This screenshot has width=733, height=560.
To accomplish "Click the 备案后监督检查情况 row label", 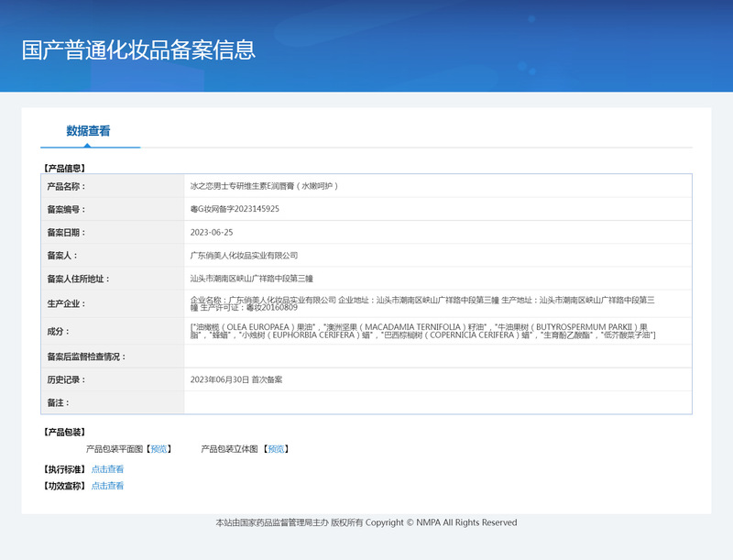I will coord(86,357).
